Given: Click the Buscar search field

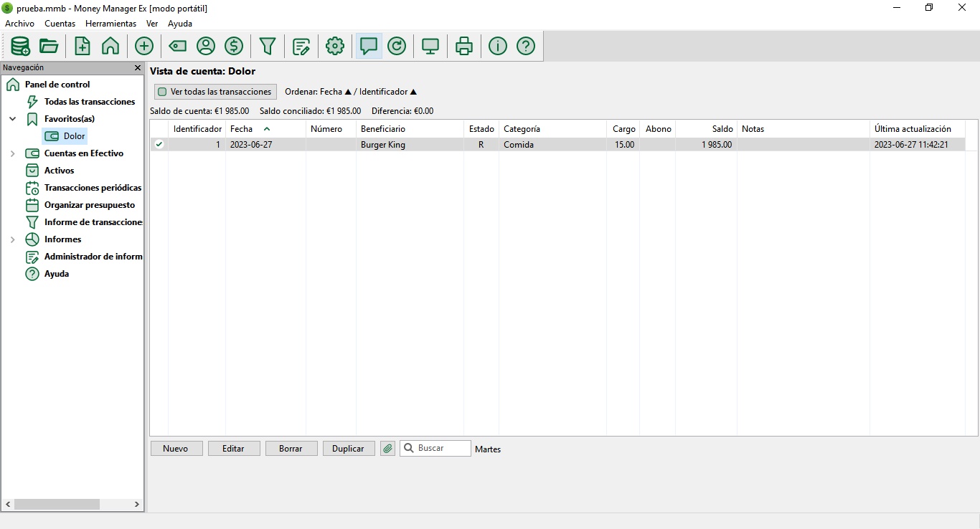Looking at the screenshot, I should [435, 448].
